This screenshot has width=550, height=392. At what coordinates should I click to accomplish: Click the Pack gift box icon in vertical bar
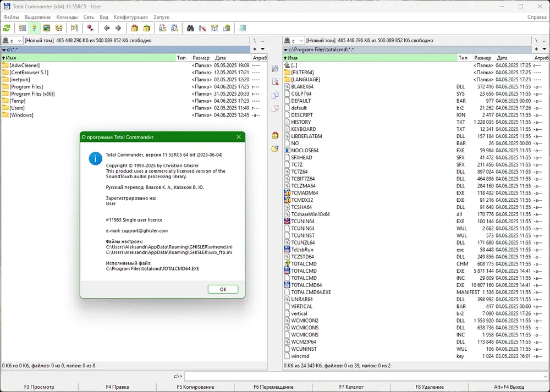point(275,135)
